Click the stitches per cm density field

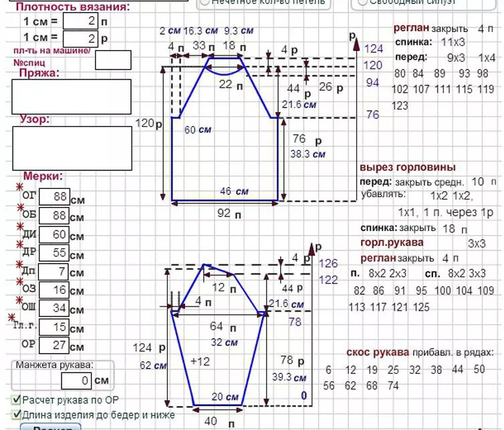pyautogui.click(x=80, y=21)
